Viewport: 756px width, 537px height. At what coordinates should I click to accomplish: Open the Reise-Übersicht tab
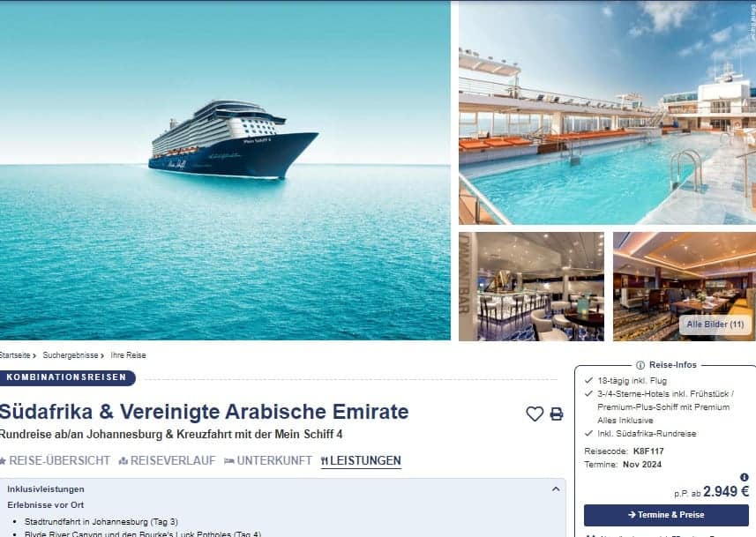point(55,461)
